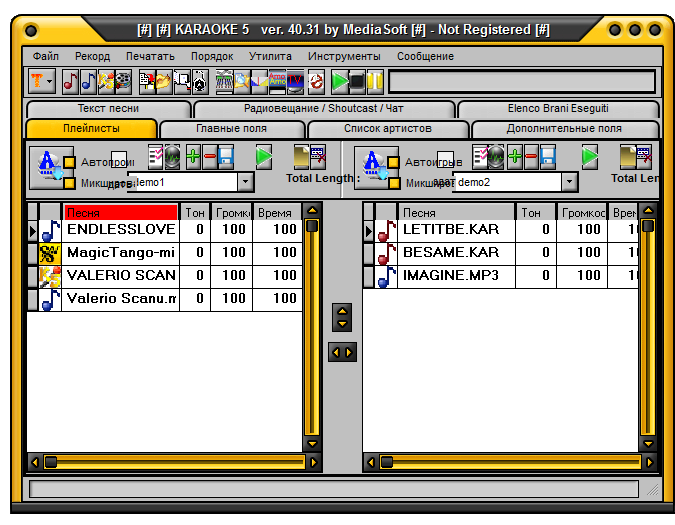675x525 pixels.
Task: Open the demo2 playlist dropdown arrow
Action: click(x=569, y=182)
